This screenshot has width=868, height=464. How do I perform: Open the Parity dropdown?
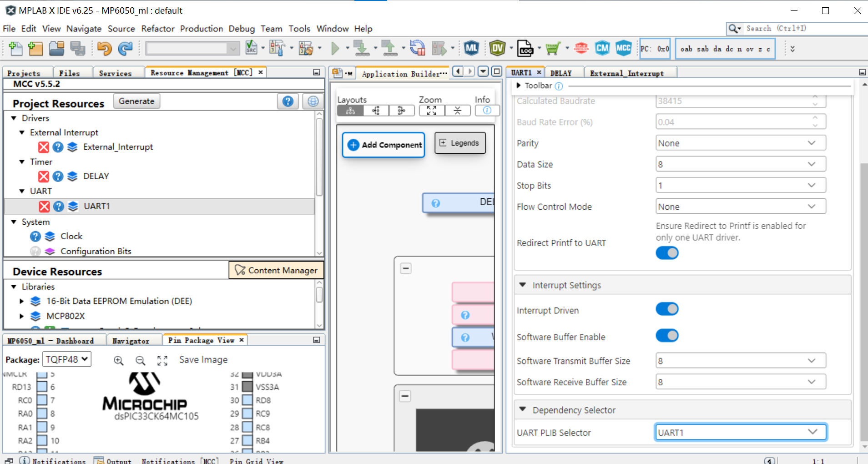(x=741, y=143)
